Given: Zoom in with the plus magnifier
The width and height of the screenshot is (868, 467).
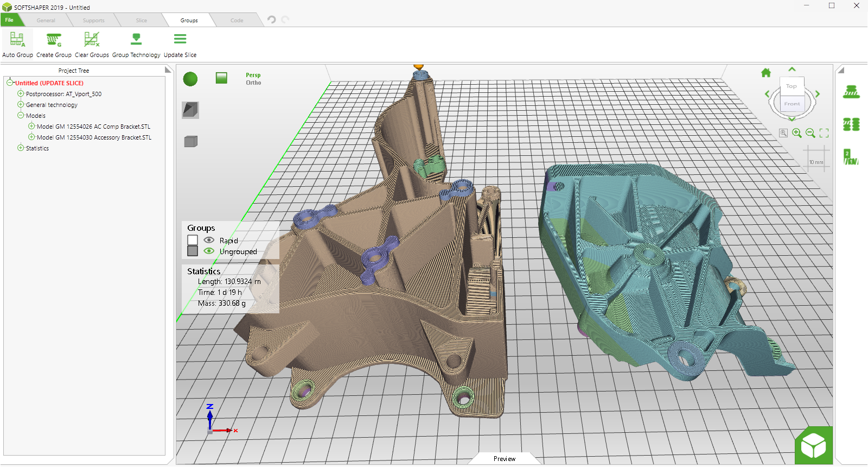Looking at the screenshot, I should tap(797, 133).
